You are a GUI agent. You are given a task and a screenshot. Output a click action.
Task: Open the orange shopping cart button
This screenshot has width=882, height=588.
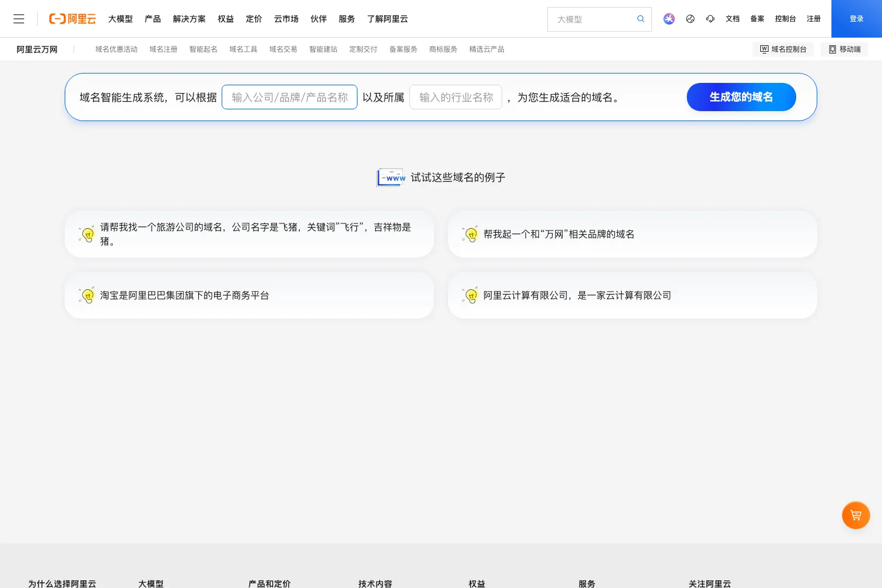coord(856,515)
